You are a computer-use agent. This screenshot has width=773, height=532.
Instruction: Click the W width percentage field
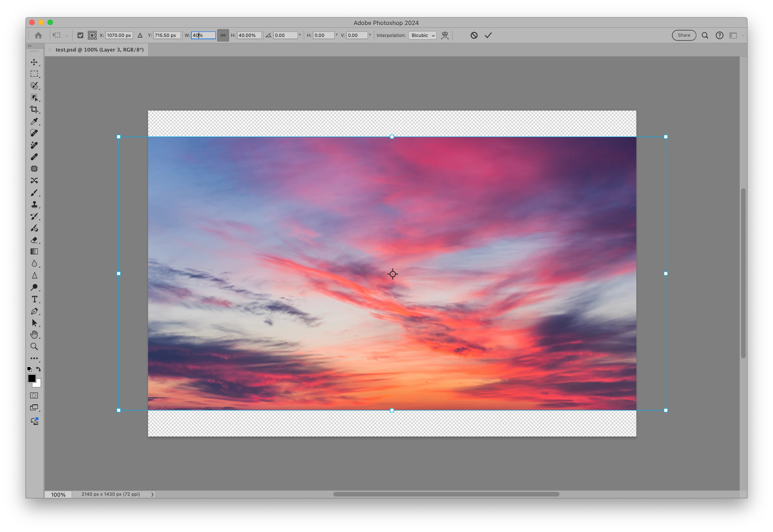coord(204,35)
